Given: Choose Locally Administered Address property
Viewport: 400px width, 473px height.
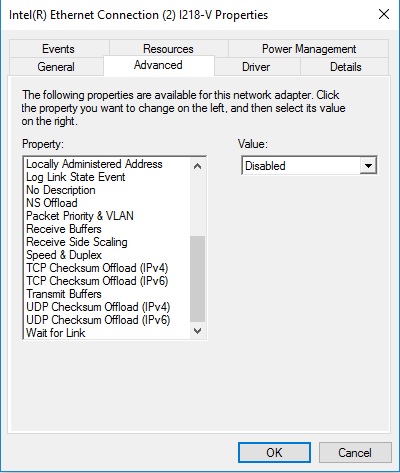Looking at the screenshot, I should [x=94, y=164].
